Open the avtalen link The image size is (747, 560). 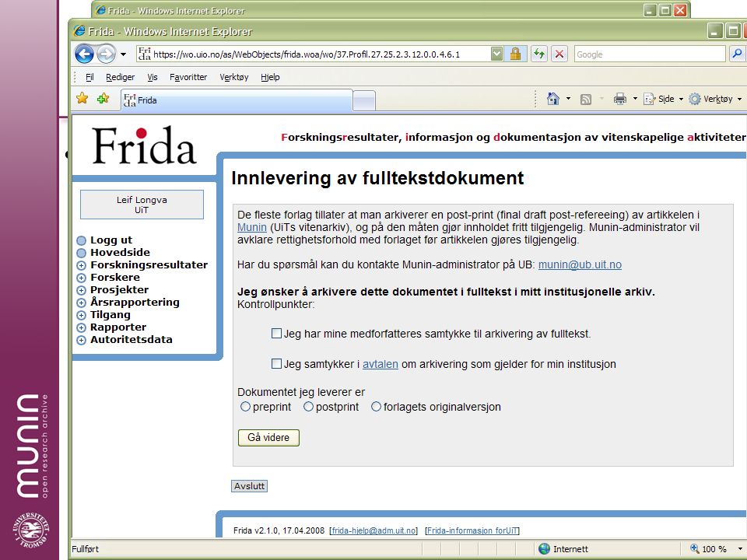[381, 364]
